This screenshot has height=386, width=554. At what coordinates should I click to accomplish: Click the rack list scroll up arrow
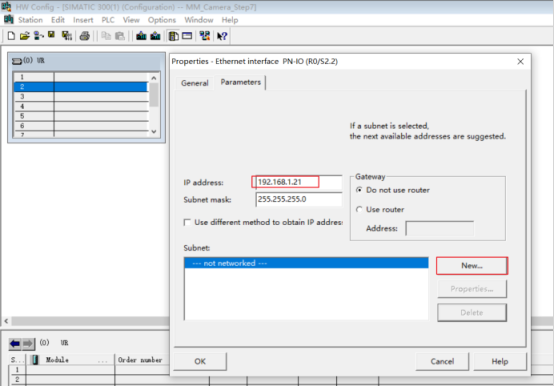point(154,78)
